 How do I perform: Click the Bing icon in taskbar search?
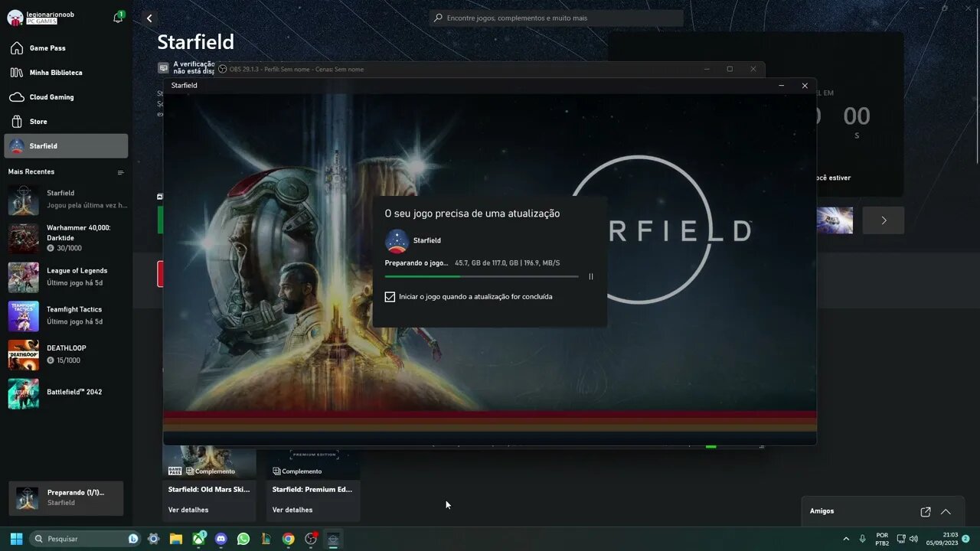133,539
